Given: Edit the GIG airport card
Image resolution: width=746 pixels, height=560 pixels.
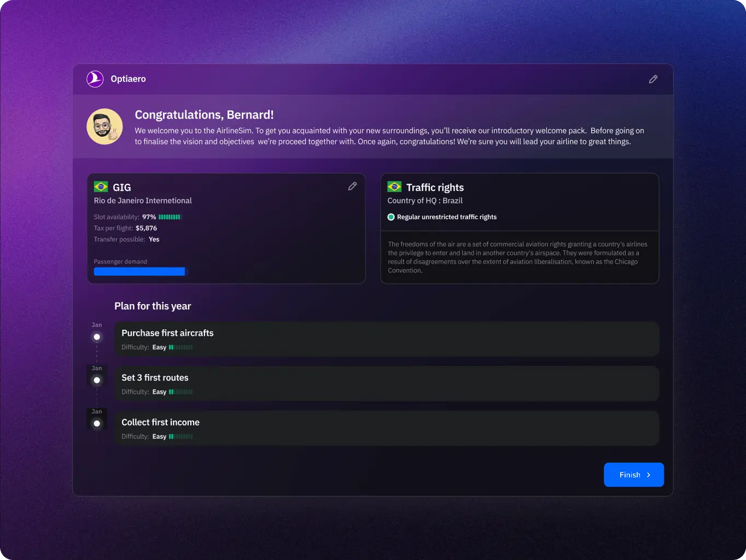Looking at the screenshot, I should tap(352, 186).
